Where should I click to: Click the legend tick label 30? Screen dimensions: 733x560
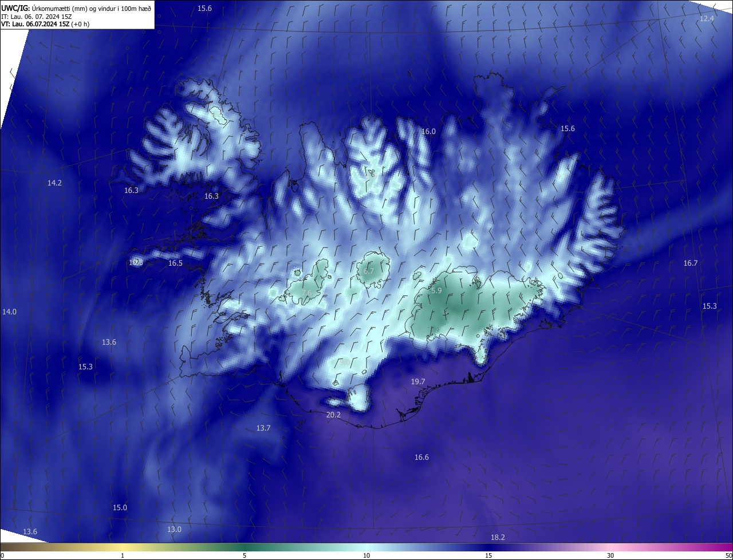coord(610,555)
